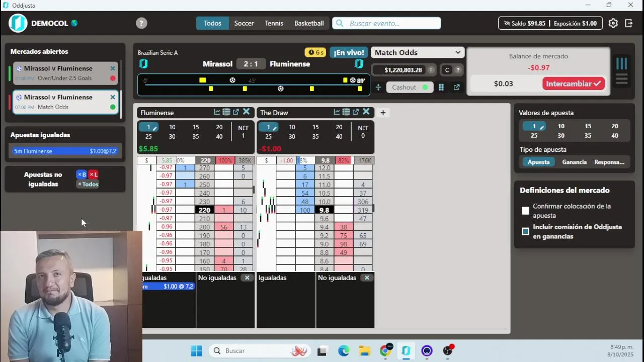Open File Explorer from taskbar

364,351
